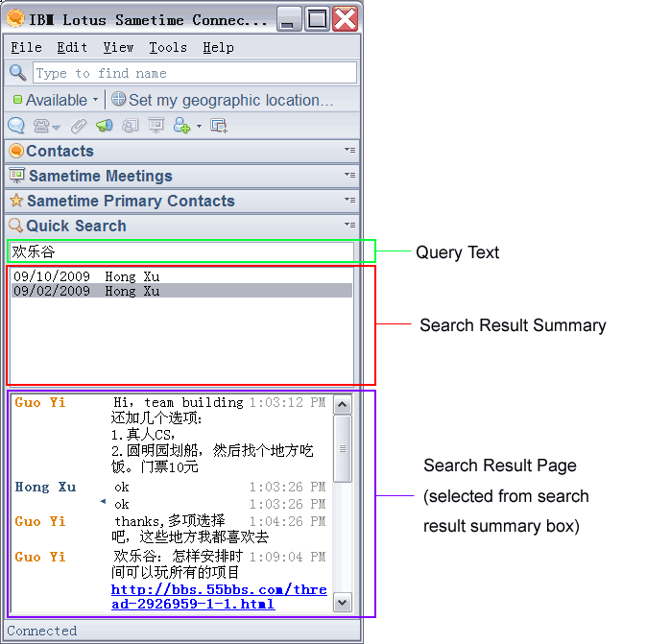This screenshot has width=646, height=644.
Task: Click the globe geographic location icon
Action: (x=119, y=99)
